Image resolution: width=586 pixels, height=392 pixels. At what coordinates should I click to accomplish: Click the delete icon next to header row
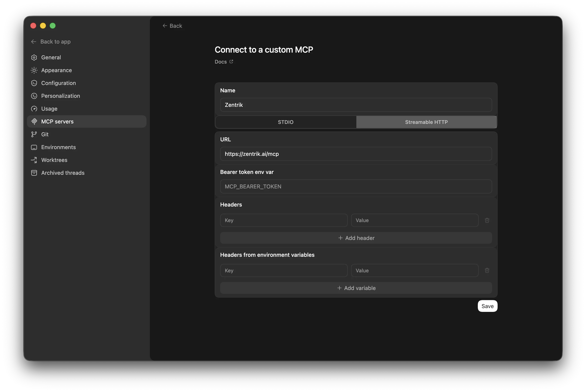487,220
